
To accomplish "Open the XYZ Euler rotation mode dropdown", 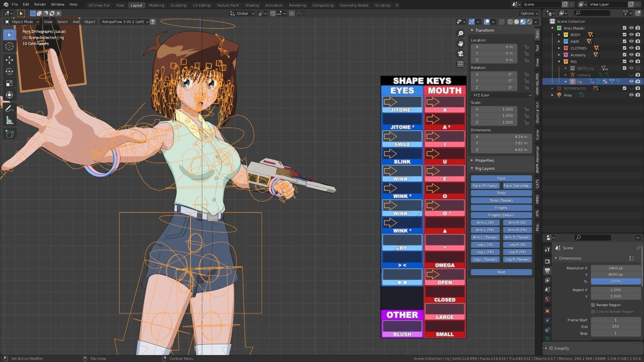I will point(501,95).
